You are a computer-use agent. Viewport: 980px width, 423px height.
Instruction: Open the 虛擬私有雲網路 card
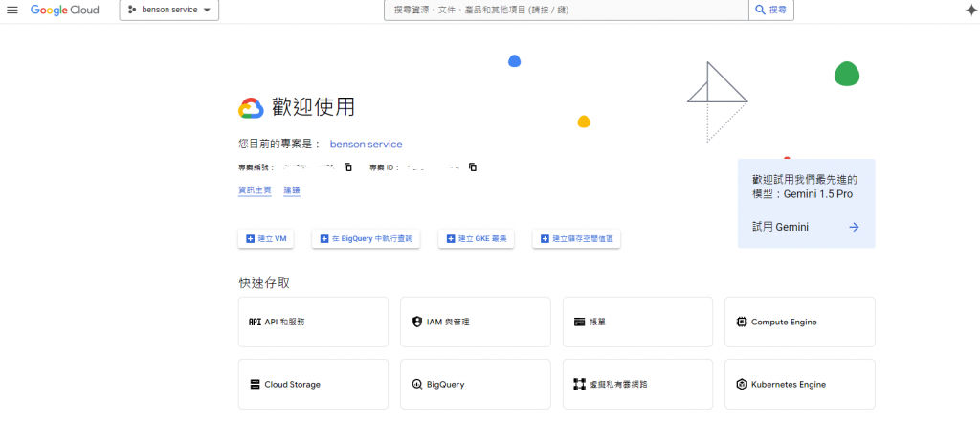(x=637, y=385)
